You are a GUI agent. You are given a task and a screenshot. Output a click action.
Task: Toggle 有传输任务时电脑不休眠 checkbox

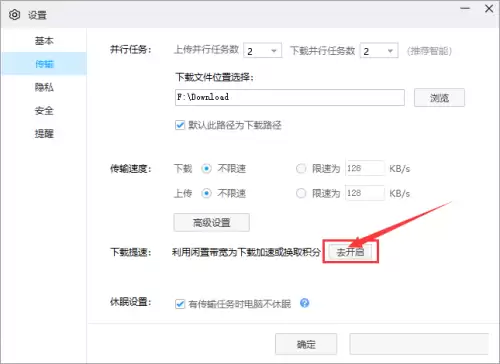coord(180,304)
